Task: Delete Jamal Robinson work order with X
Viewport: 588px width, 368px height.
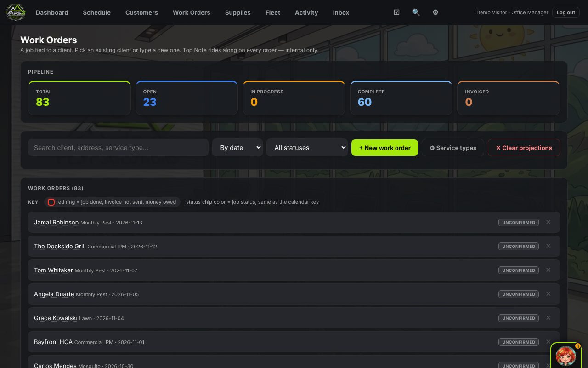Action: [548, 222]
